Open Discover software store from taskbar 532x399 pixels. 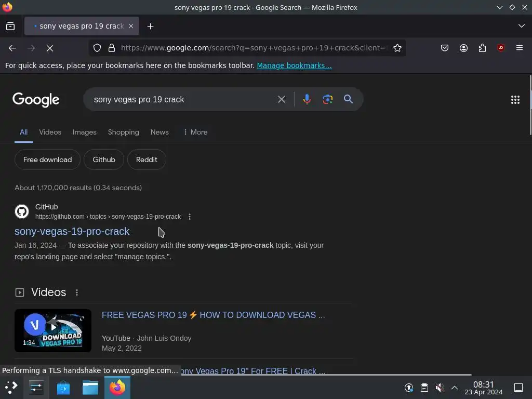tap(63, 387)
